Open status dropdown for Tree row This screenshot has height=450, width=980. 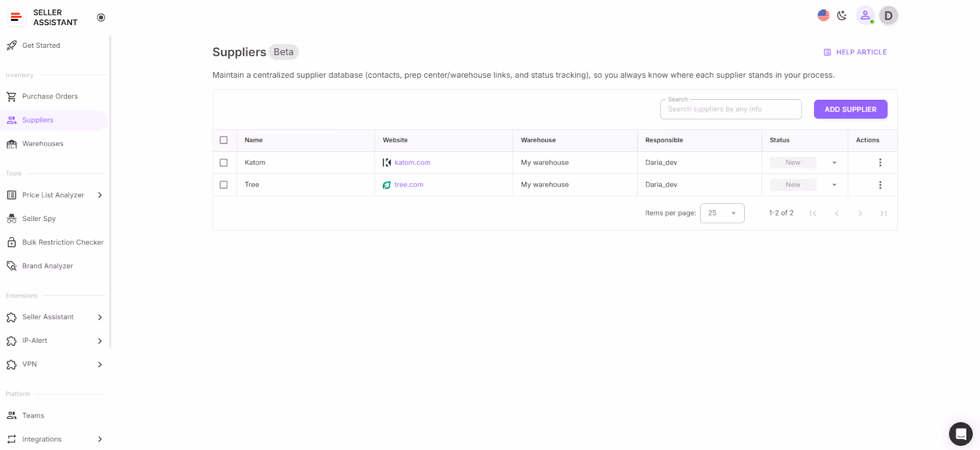click(x=834, y=185)
